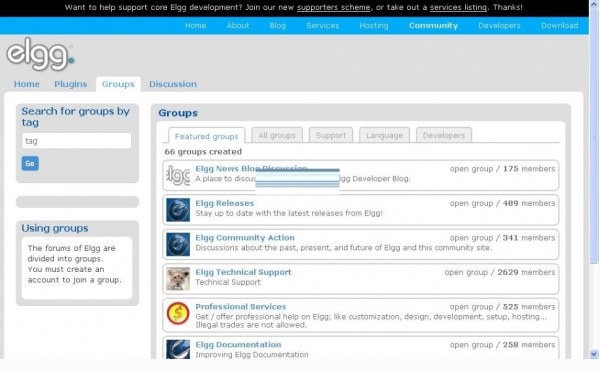Show All groups tab
600x372 pixels.
click(277, 135)
